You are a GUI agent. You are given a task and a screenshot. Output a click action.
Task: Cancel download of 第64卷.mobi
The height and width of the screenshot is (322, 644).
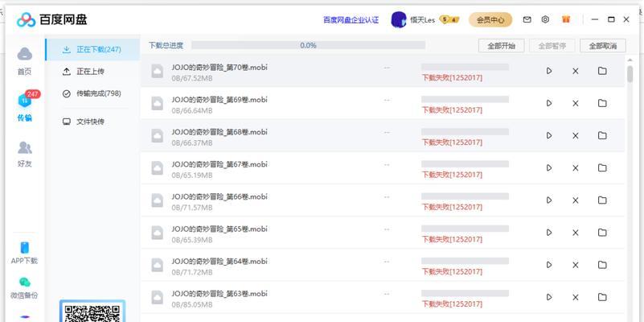tap(576, 265)
